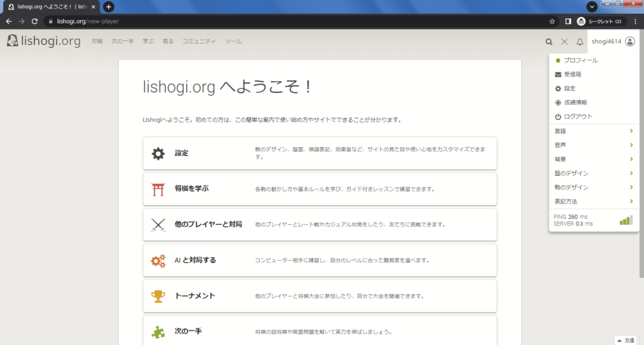Open tab search dropdown arrow
This screenshot has height=345, width=644.
coord(592,6)
